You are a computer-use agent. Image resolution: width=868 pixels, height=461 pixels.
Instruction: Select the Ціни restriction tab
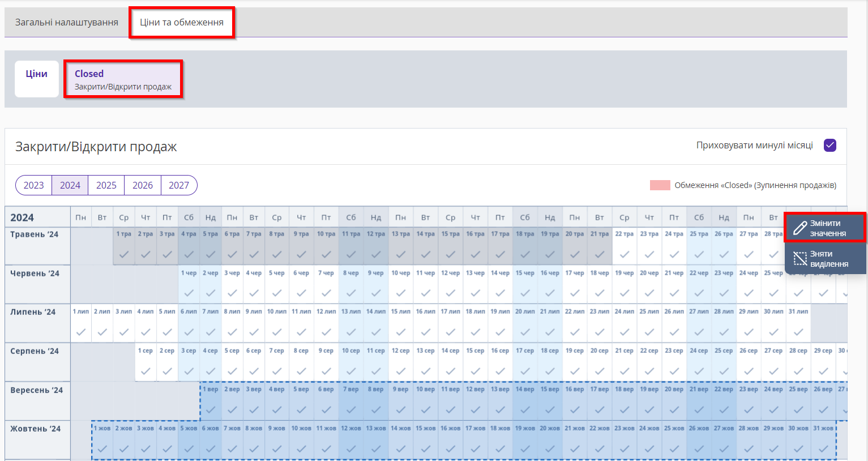point(37,79)
